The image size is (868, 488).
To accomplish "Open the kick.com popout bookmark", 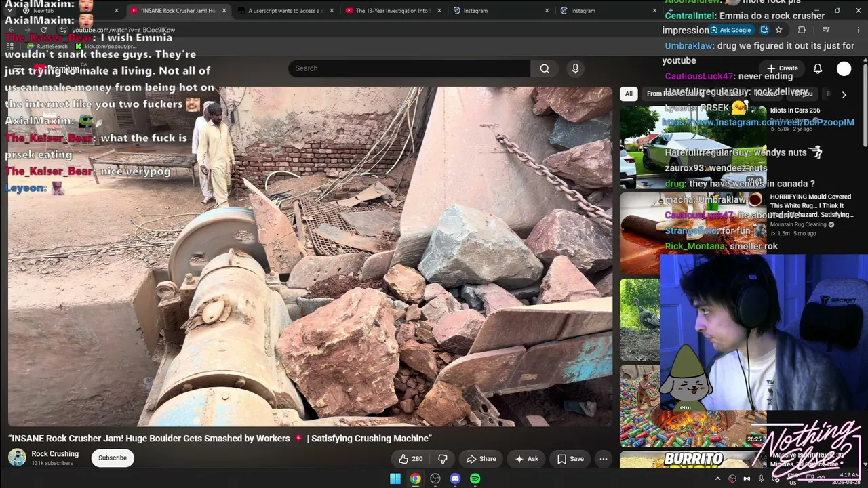I will (106, 47).
